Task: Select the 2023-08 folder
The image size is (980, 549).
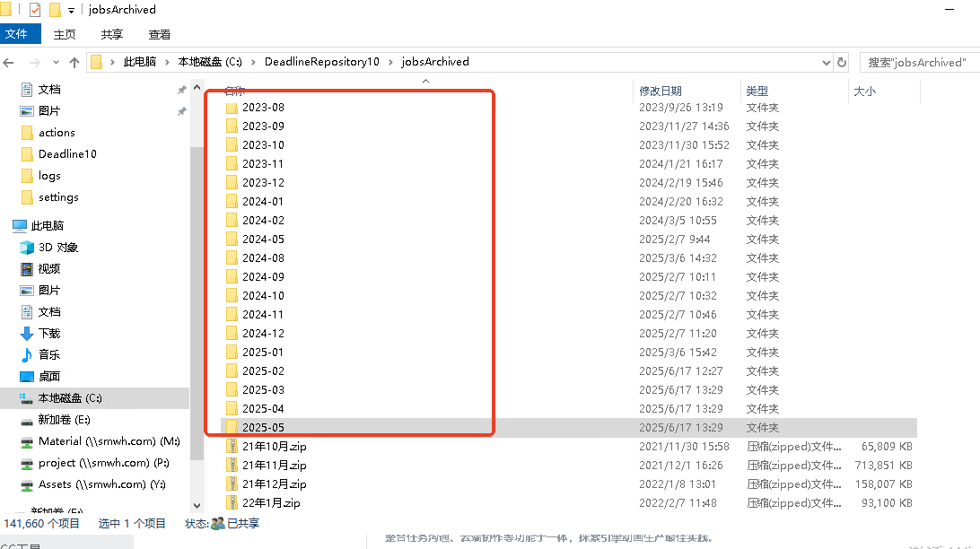Action: point(263,108)
